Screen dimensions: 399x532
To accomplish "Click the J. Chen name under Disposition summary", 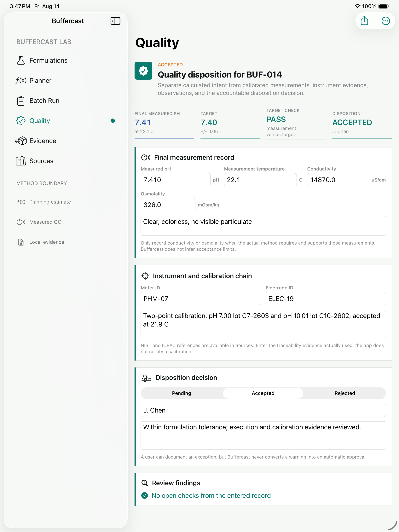I will [340, 132].
